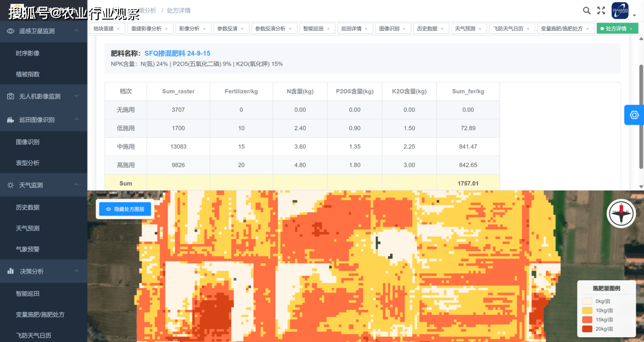Click the search magnifier icon in header
Image resolution: width=644 pixels, height=342 pixels.
(587, 11)
